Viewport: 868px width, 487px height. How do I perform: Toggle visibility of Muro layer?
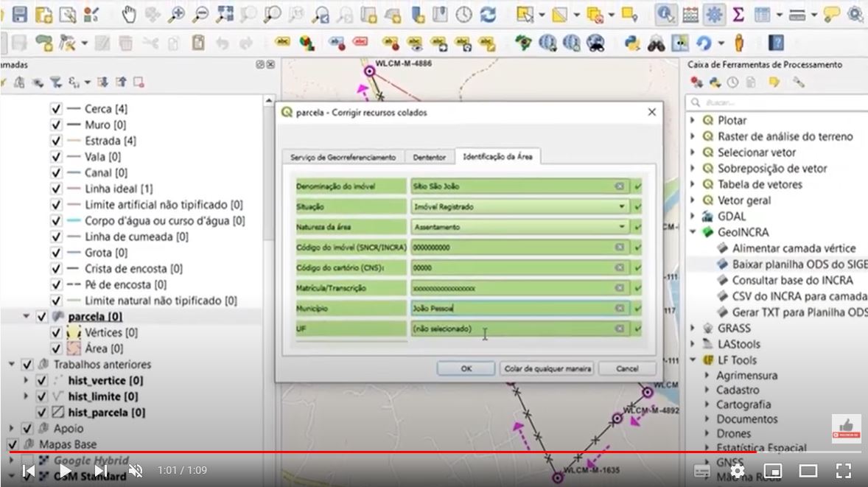[x=56, y=125]
